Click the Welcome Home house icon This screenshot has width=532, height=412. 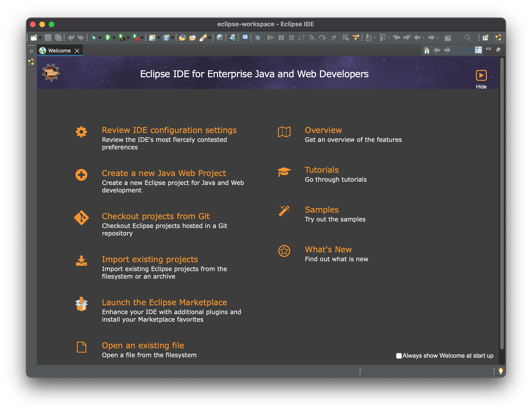point(427,50)
